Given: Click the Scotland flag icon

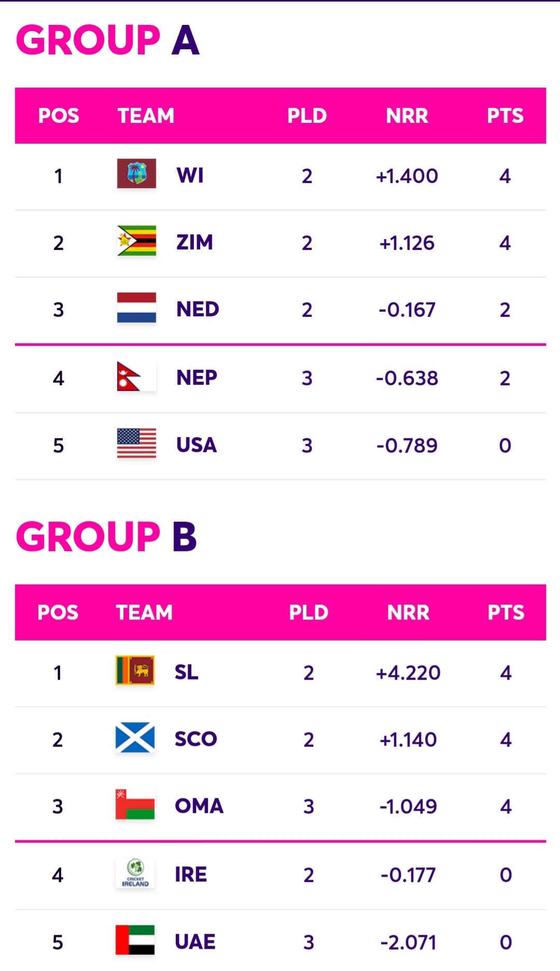Looking at the screenshot, I should pos(135,737).
